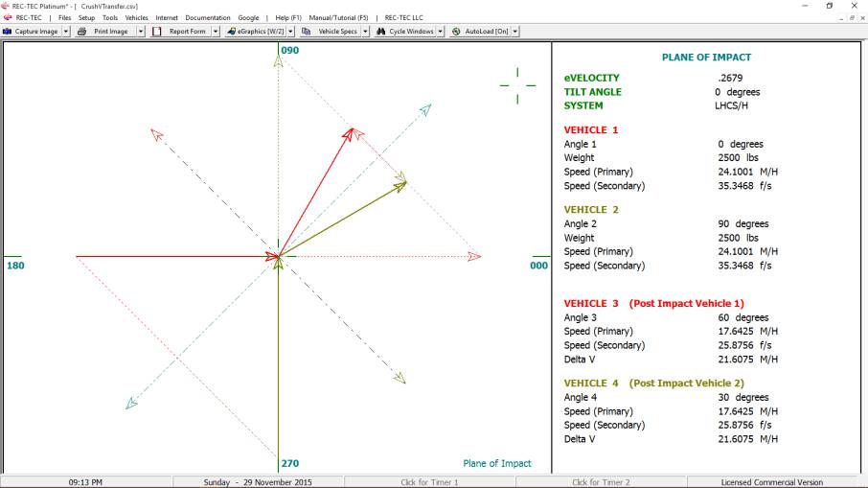Viewport: 868px width, 488px height.
Task: Click the Cycle Windows binoculars icon
Action: point(381,32)
